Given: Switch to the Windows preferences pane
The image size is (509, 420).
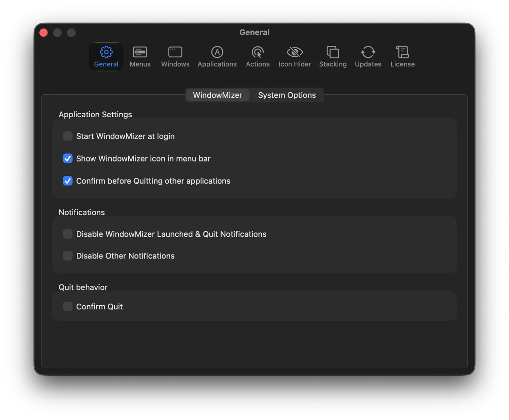Looking at the screenshot, I should [175, 57].
